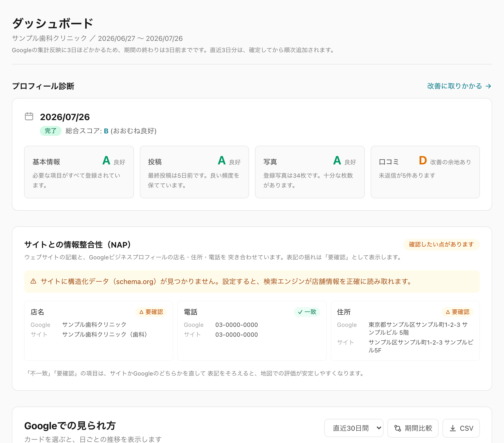Click the warning icon in 店名 要確認 badge
Viewport: 504px width, 443px height.
(x=141, y=312)
